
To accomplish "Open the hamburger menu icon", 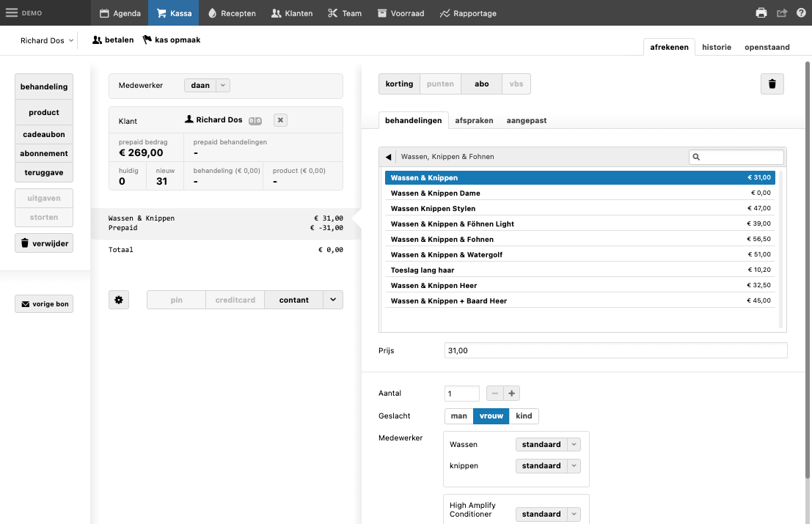I will click(x=12, y=13).
